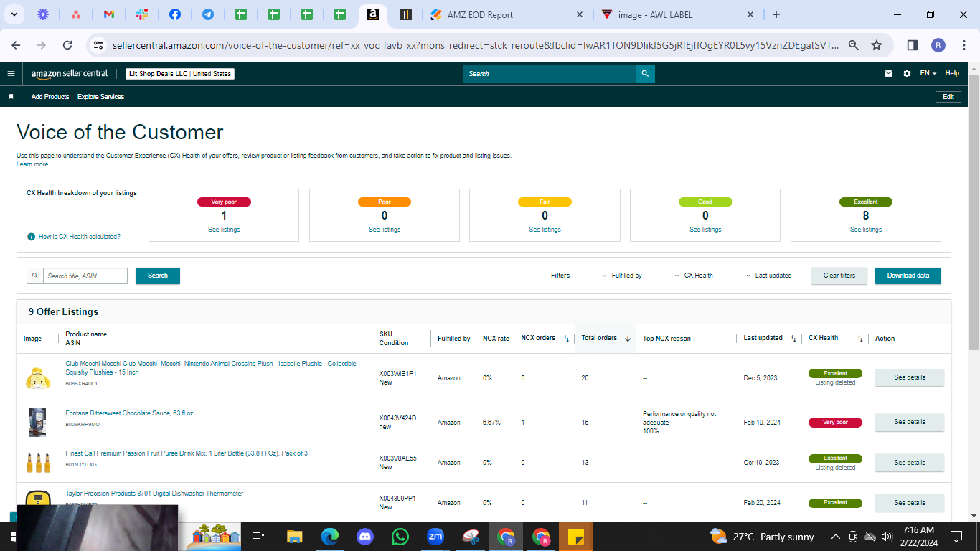Open a new tab with the plus icon
Viewport: 980px width, 551px height.
point(776,14)
